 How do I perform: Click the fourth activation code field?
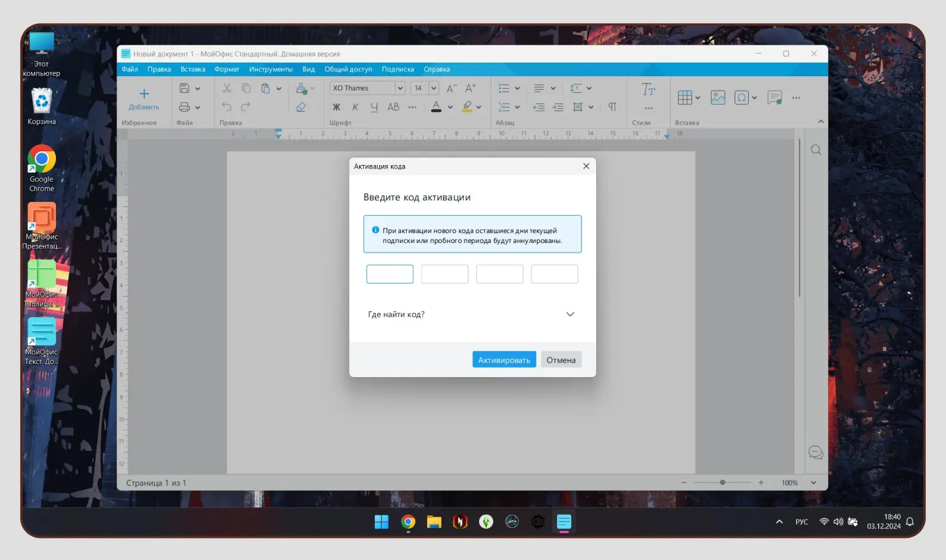[x=555, y=274]
